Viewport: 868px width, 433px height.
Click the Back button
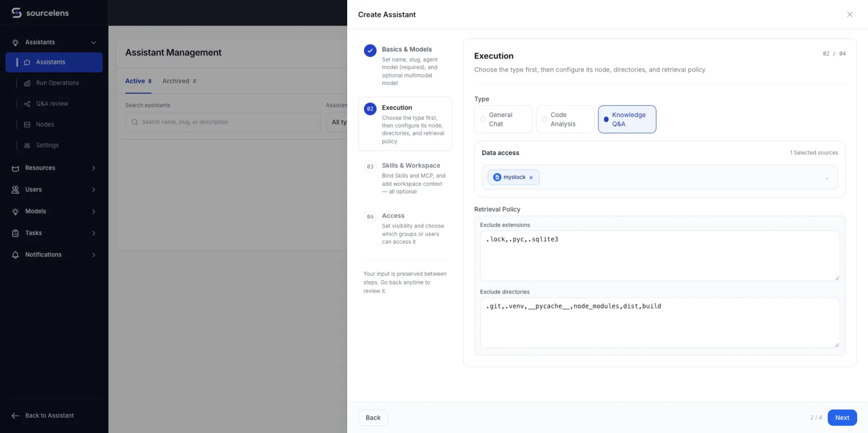click(373, 418)
